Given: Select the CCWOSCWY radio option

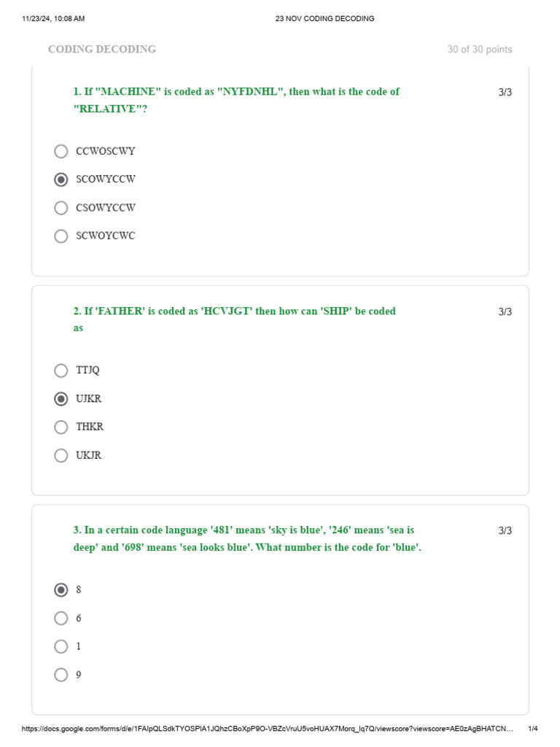Looking at the screenshot, I should coord(61,152).
